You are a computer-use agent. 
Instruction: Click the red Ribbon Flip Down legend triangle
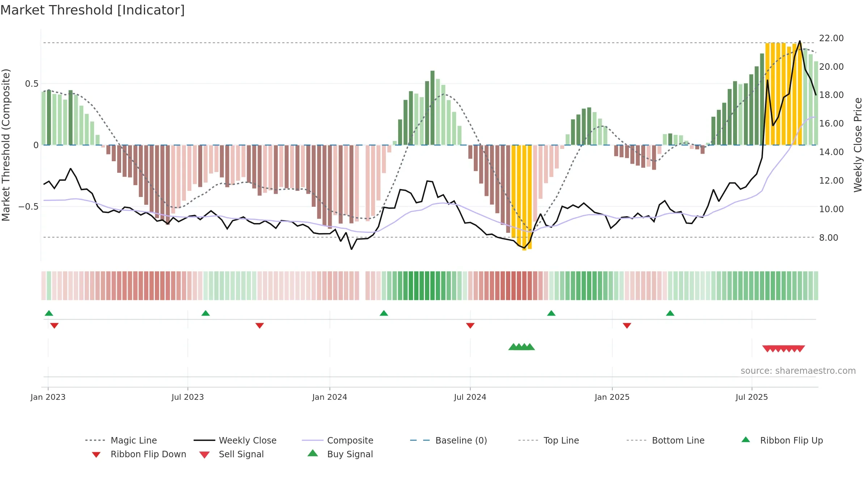tap(96, 455)
